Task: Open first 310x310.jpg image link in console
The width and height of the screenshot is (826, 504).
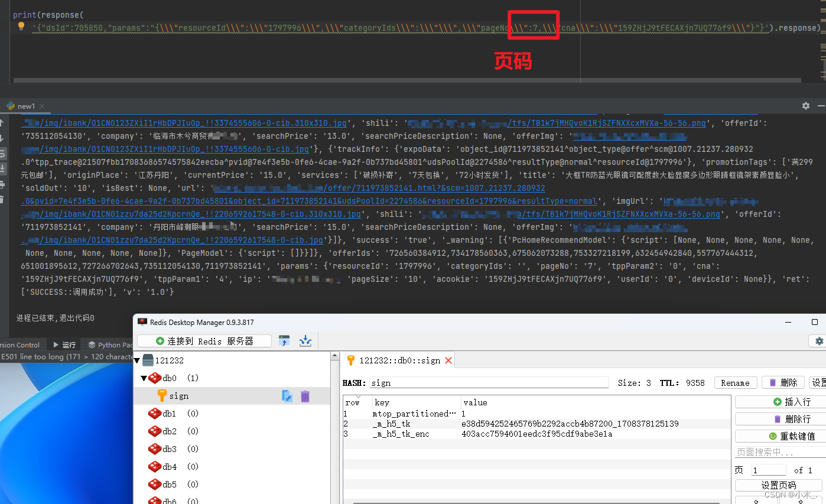Action: pyautogui.click(x=184, y=123)
